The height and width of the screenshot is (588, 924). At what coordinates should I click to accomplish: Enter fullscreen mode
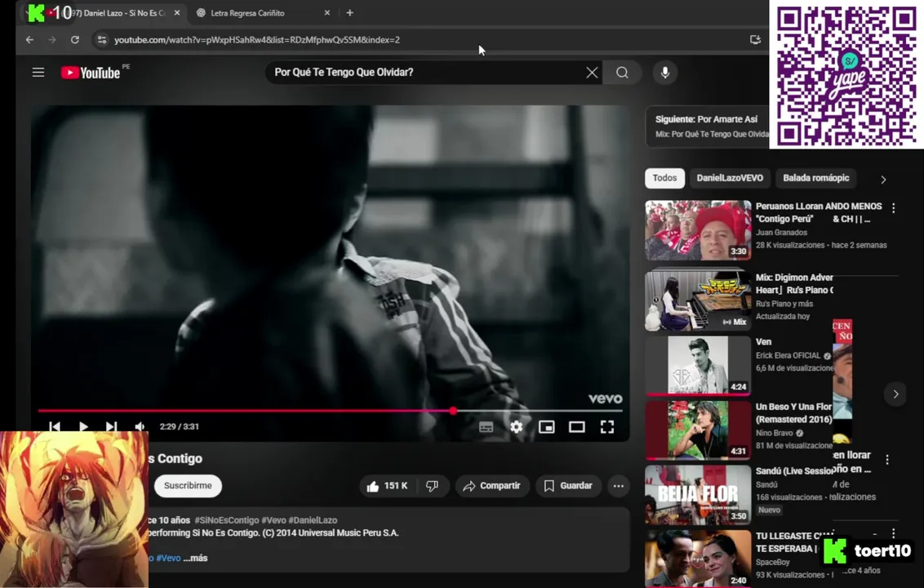(x=607, y=427)
